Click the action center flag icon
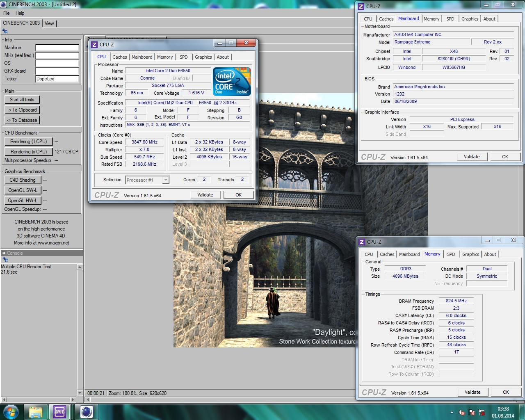Image resolution: width=525 pixels, height=420 pixels. [472, 412]
